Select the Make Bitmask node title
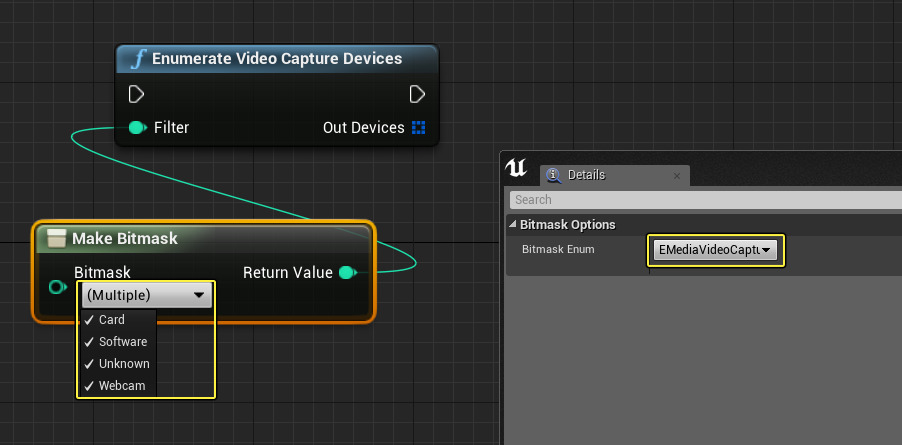 point(125,238)
